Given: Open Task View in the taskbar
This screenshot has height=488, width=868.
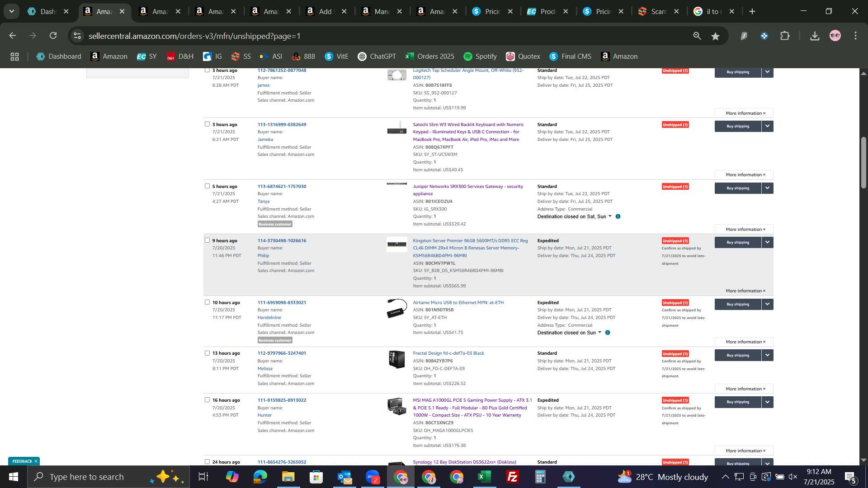Looking at the screenshot, I should pos(203,477).
